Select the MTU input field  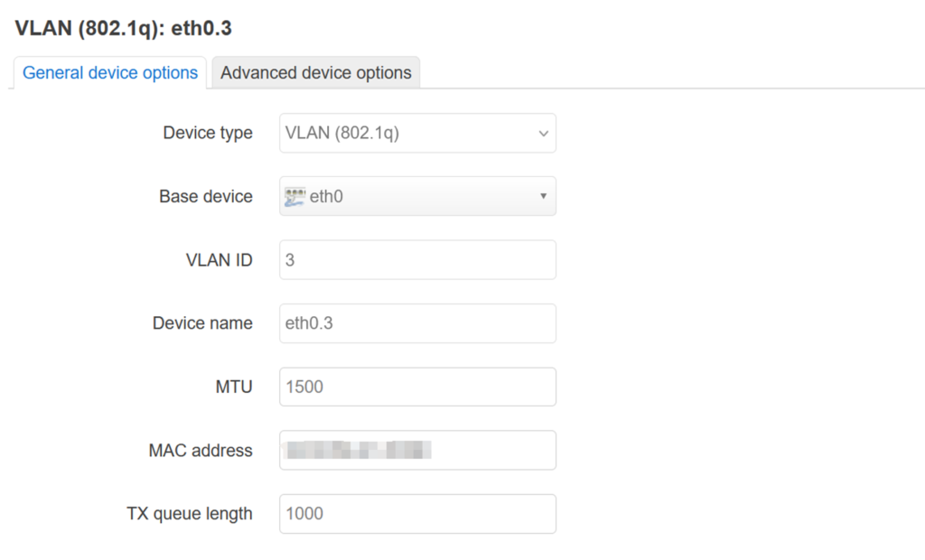tap(417, 387)
